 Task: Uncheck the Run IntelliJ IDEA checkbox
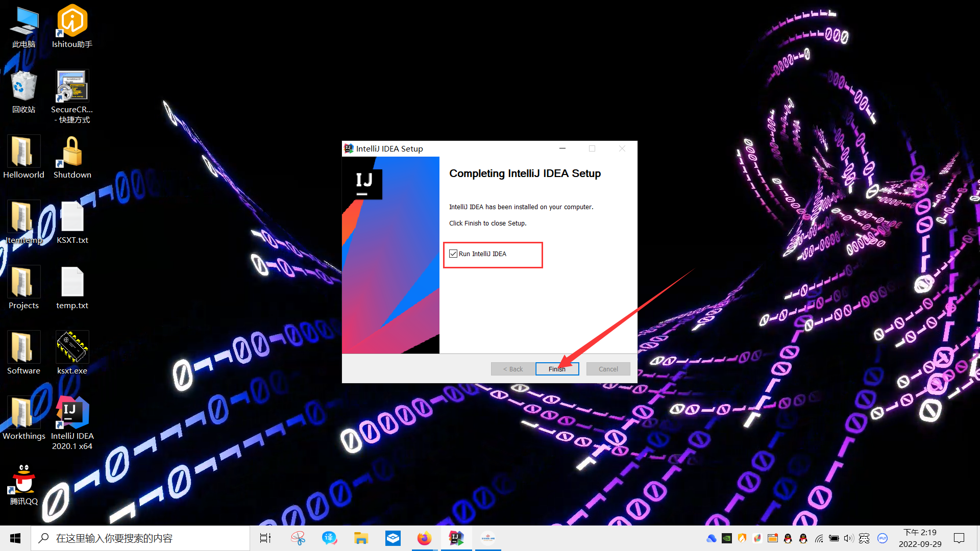[453, 254]
